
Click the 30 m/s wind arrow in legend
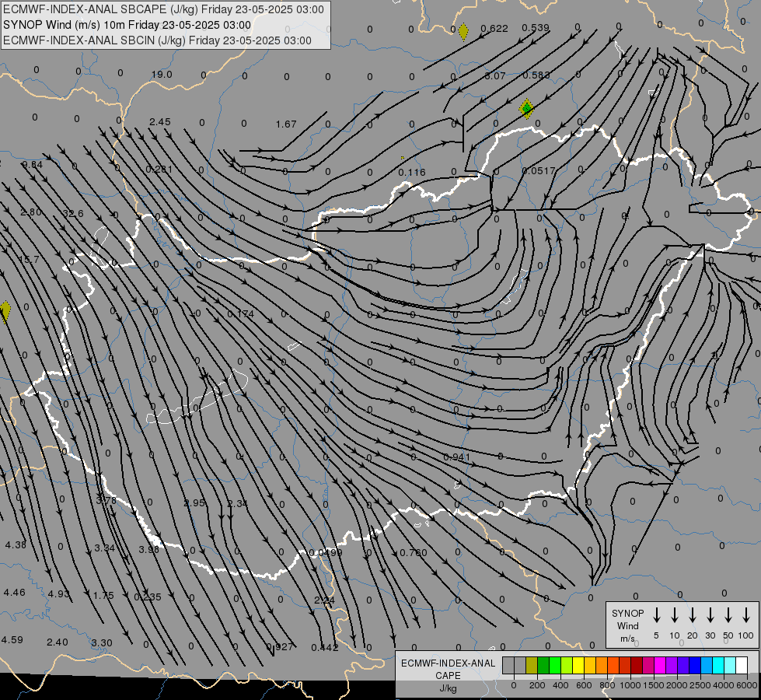click(x=710, y=615)
